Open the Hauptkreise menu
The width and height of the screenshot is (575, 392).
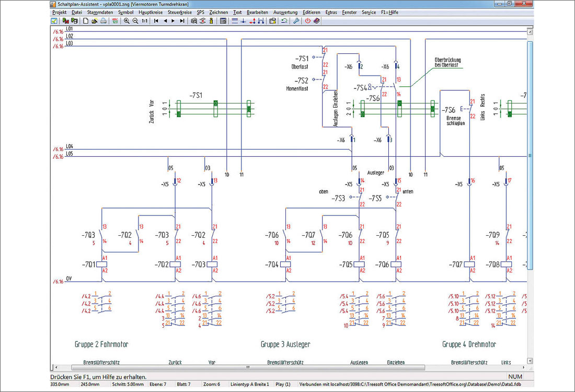[x=151, y=13]
